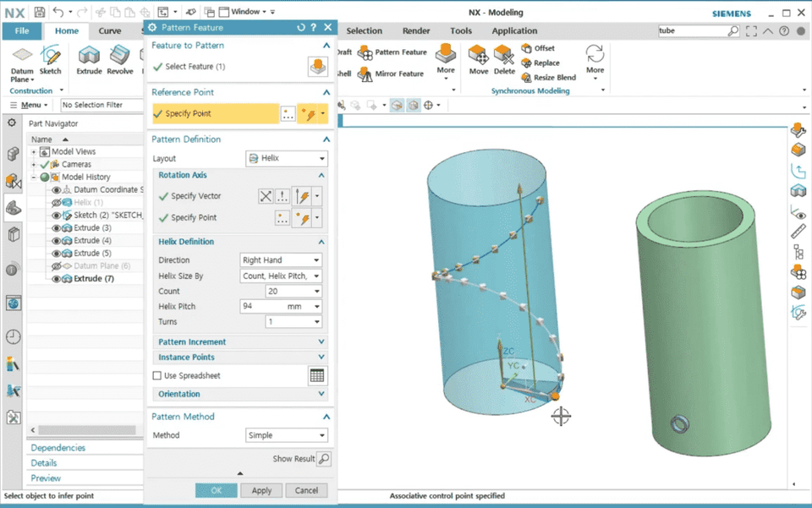This screenshot has height=508, width=812.
Task: Click the search magnifier in command finder
Action: click(x=732, y=31)
